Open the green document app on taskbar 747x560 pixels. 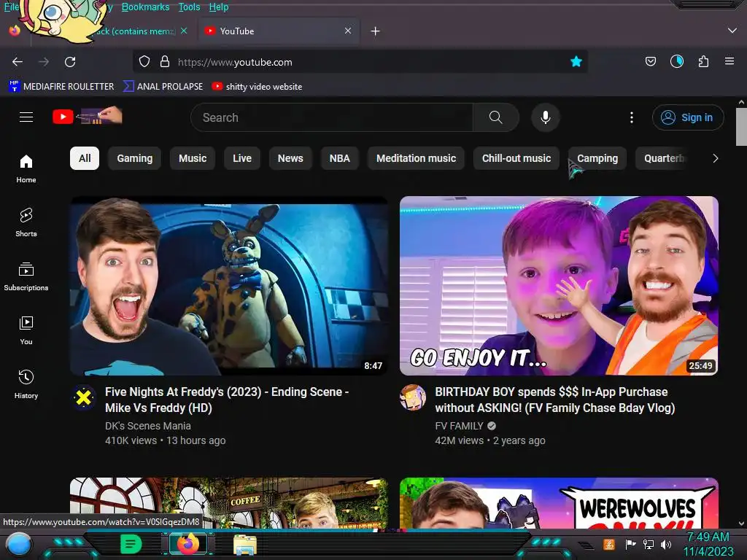pyautogui.click(x=131, y=544)
